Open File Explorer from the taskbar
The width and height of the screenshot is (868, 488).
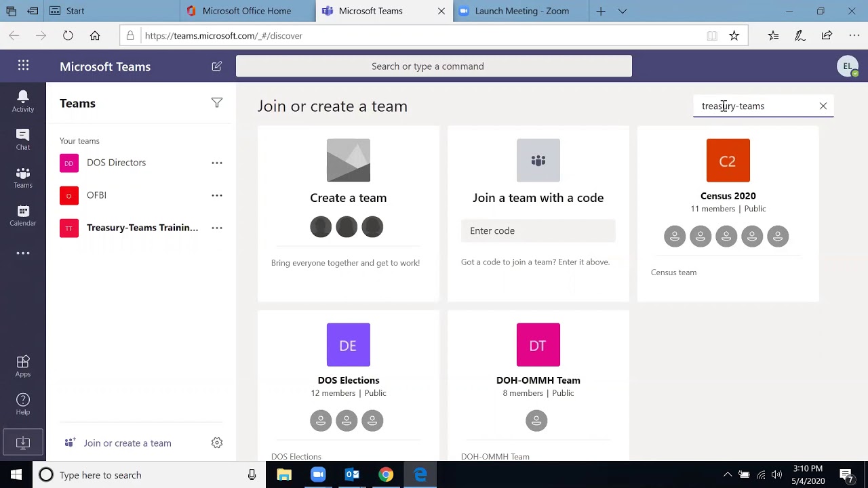pyautogui.click(x=284, y=475)
